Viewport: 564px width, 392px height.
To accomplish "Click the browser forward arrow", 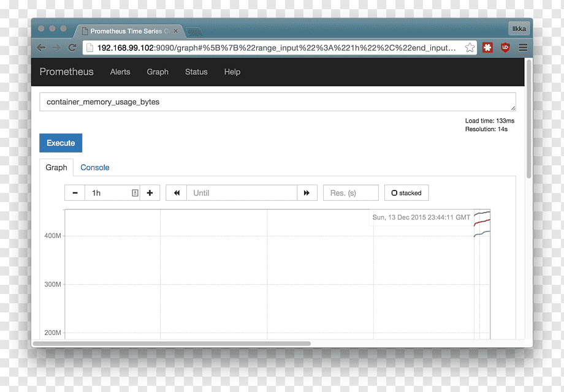I will [x=56, y=47].
